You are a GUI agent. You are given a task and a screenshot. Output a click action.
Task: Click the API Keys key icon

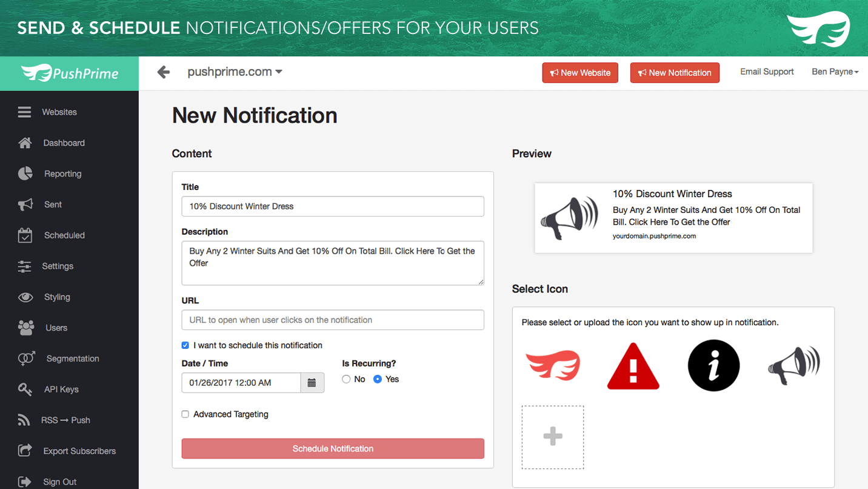[25, 390]
